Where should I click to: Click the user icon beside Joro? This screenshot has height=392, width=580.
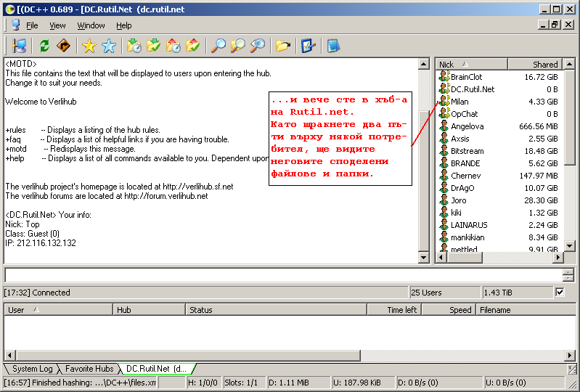444,200
